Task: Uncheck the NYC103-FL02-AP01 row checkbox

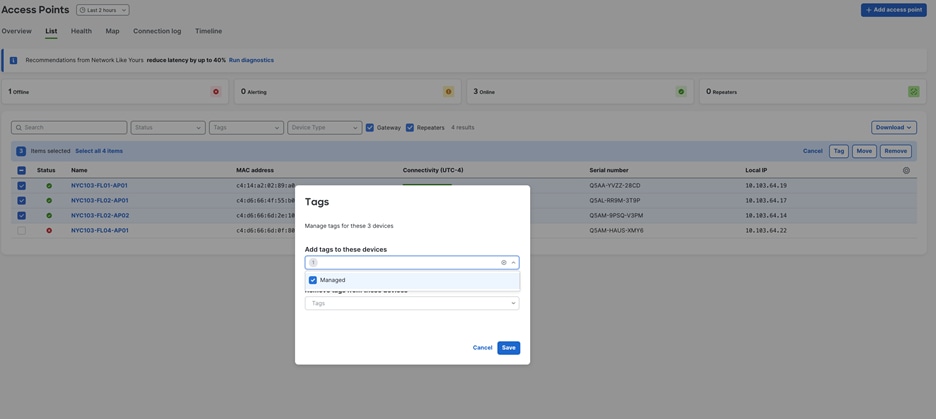Action: click(21, 201)
